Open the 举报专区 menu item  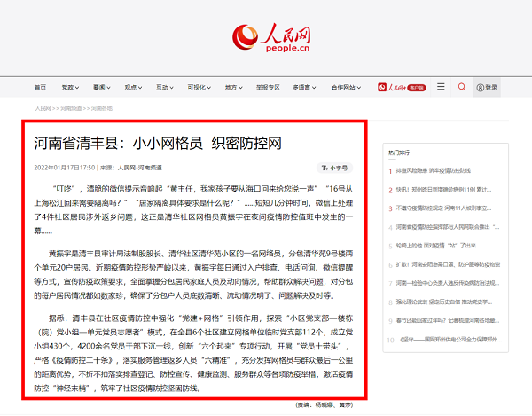point(267,87)
